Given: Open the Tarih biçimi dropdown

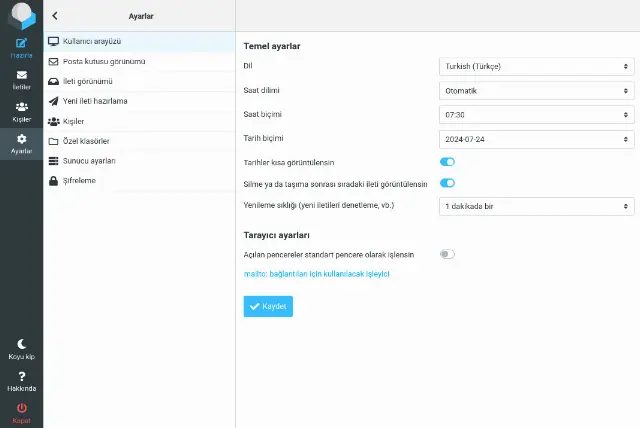Looking at the screenshot, I should tap(536, 140).
